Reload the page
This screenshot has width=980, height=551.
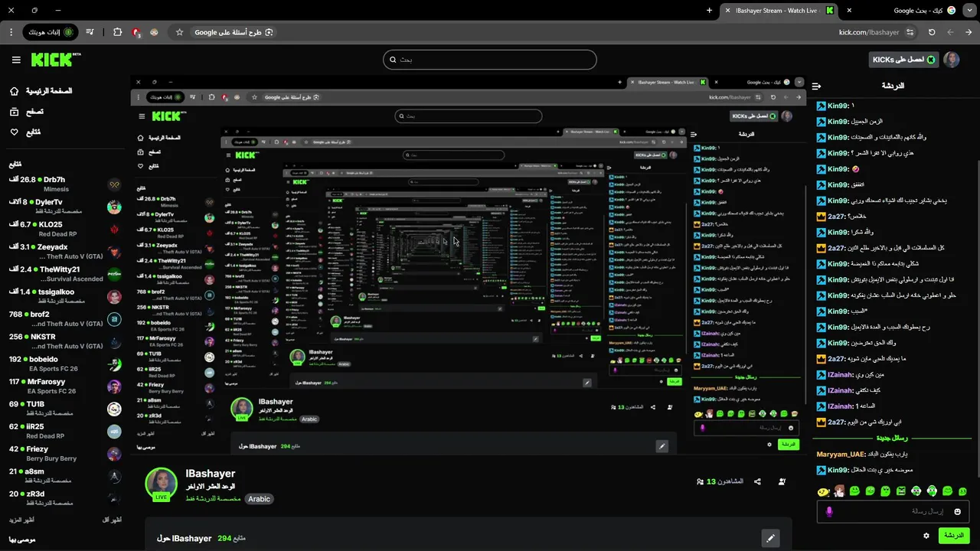click(932, 32)
